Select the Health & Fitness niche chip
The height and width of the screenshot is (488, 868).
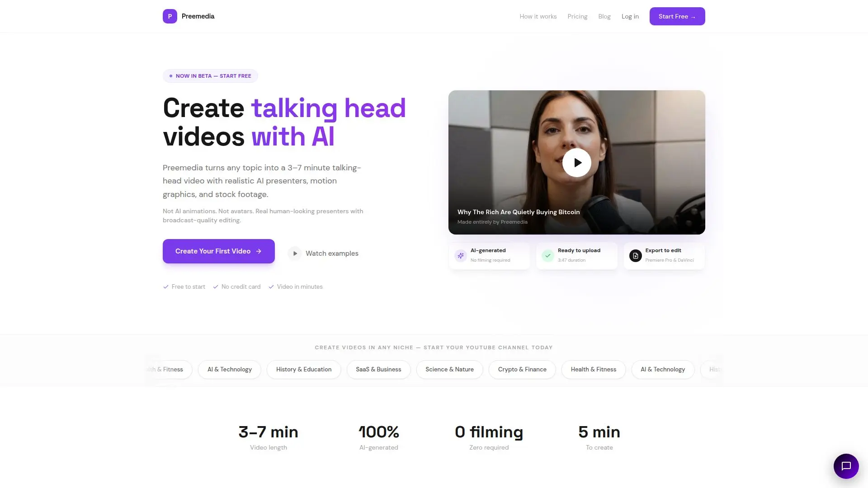593,370
